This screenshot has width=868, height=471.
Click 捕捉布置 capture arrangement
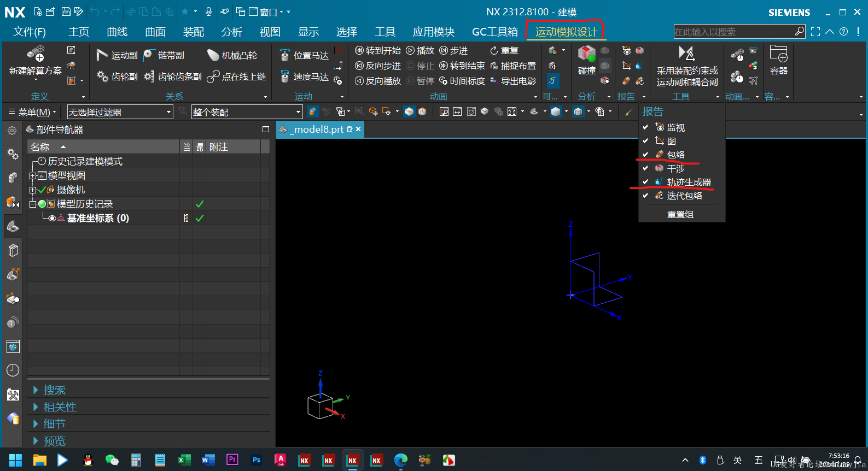point(513,66)
